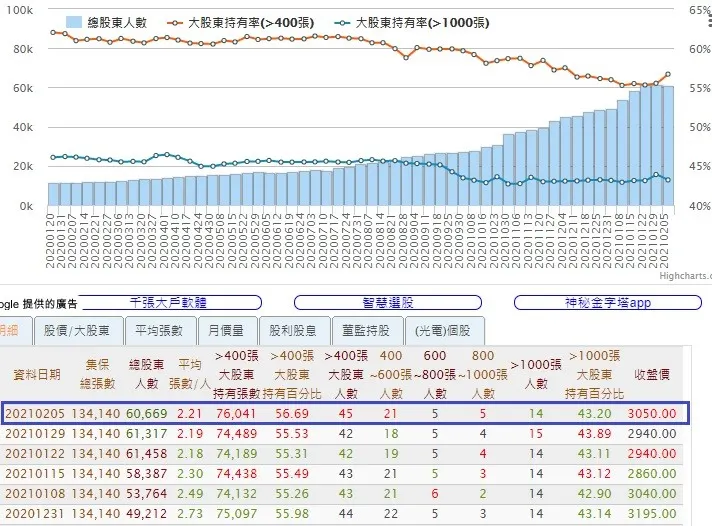This screenshot has height=526, width=712.
Task: Click shareholder count 58,387
Action: pos(147,474)
